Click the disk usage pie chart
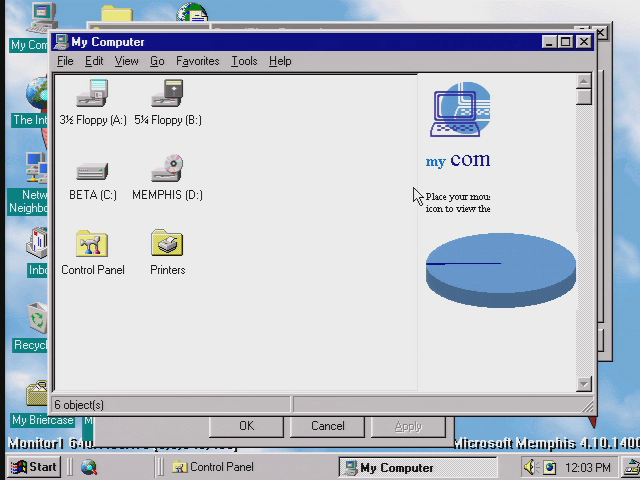Viewport: 640px width, 480px height. [500, 270]
